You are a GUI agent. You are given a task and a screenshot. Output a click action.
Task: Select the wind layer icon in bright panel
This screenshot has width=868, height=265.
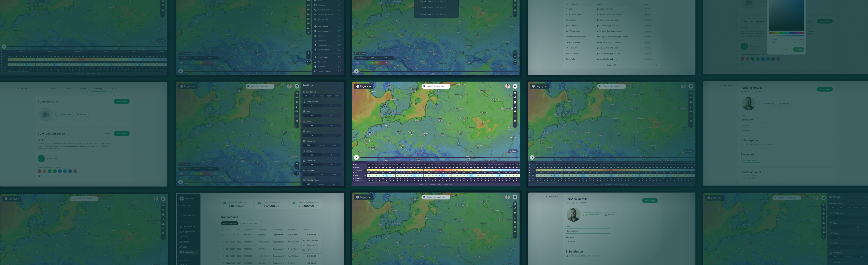click(x=515, y=98)
